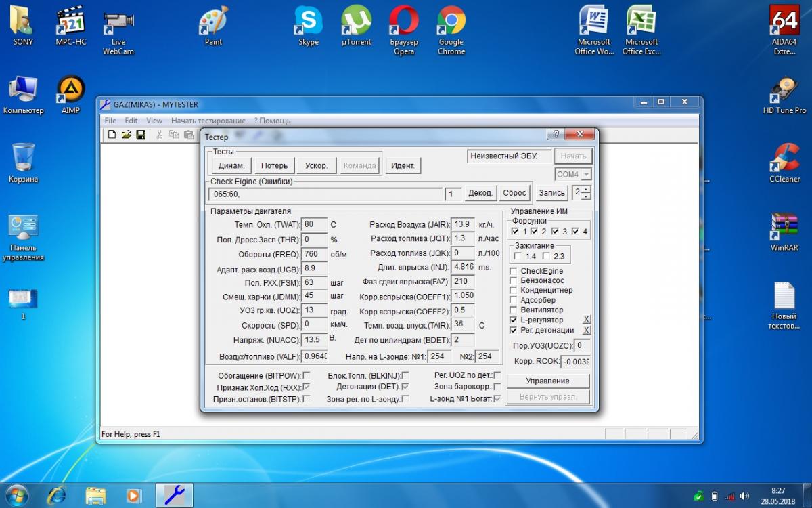Open the View menu

pos(154,121)
